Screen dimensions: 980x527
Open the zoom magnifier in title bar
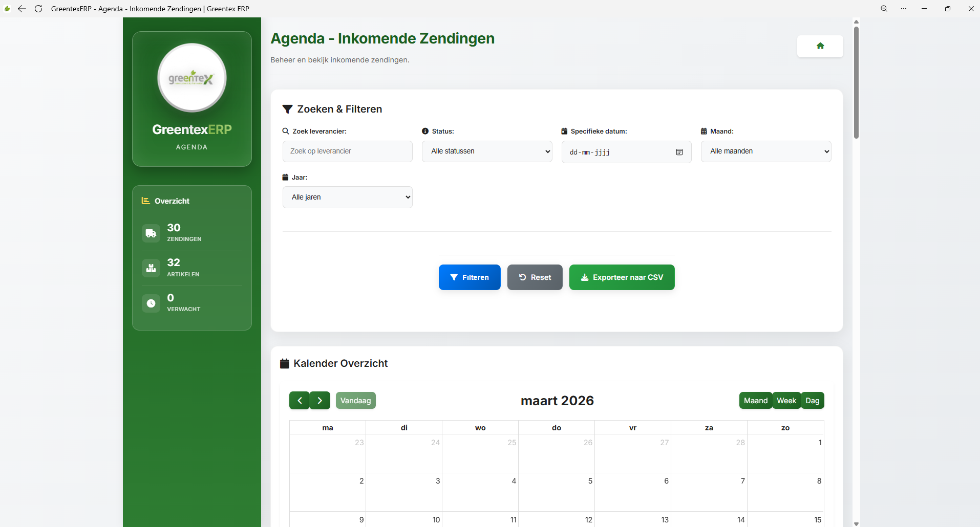coord(884,9)
